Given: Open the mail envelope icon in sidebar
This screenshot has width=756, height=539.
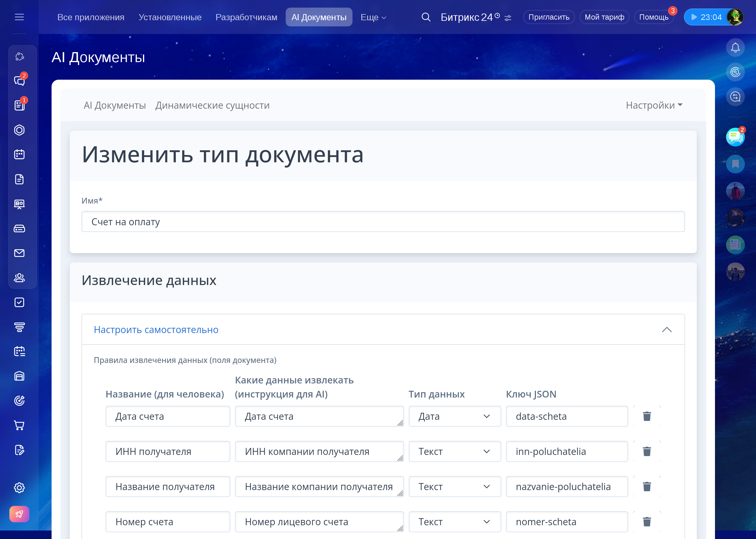Looking at the screenshot, I should click(x=19, y=253).
